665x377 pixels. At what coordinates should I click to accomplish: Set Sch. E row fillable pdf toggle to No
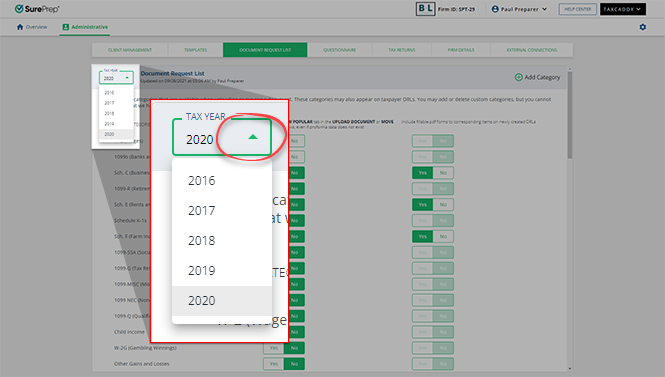click(443, 204)
